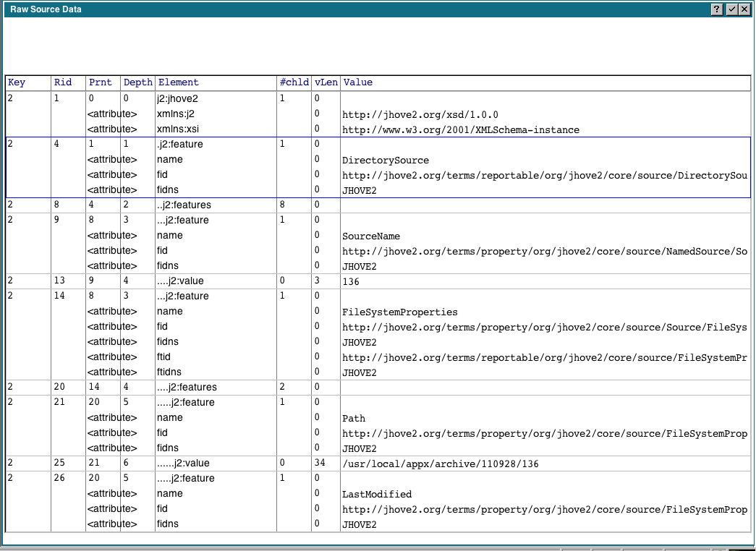756x551 pixels.
Task: Click the Path value
Action: [x=354, y=419]
